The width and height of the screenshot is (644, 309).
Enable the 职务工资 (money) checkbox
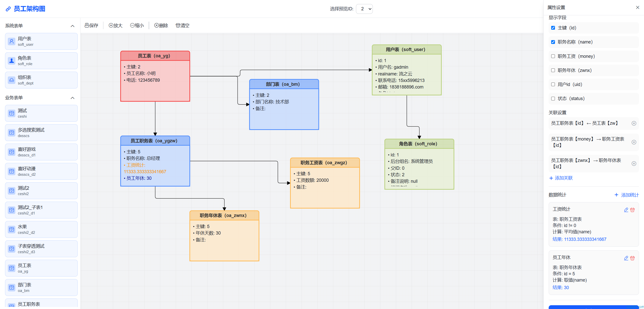553,56
